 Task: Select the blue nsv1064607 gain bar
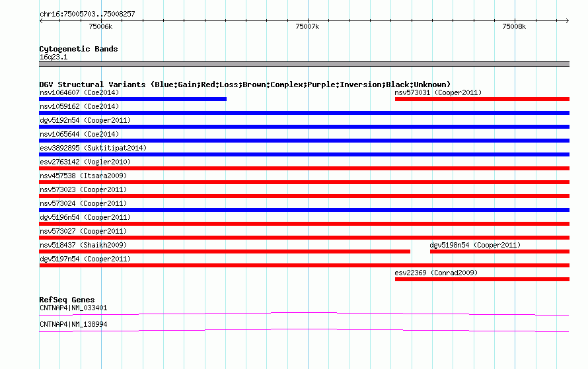click(133, 99)
